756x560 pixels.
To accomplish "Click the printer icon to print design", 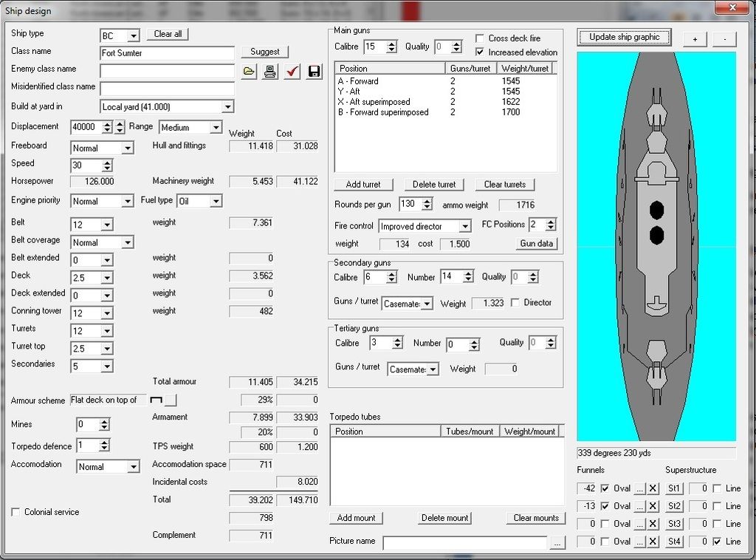I will click(270, 72).
